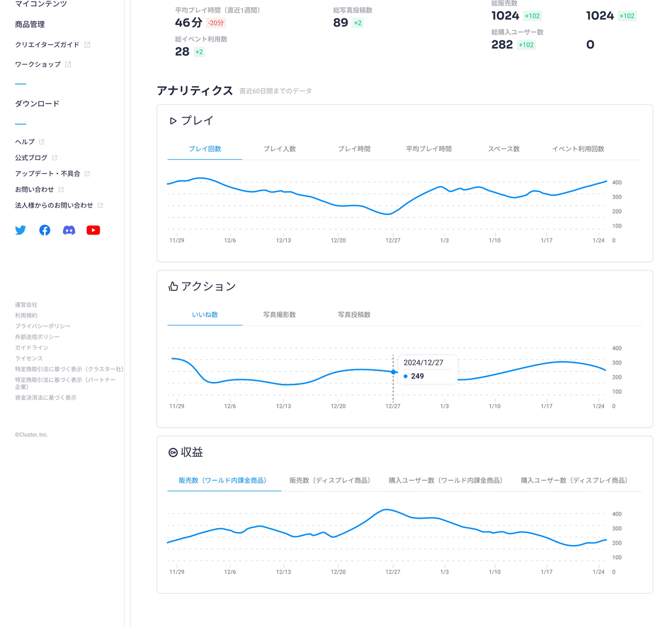The height and width of the screenshot is (627, 672).
Task: Open ガイドライン footer link
Action: click(x=32, y=347)
